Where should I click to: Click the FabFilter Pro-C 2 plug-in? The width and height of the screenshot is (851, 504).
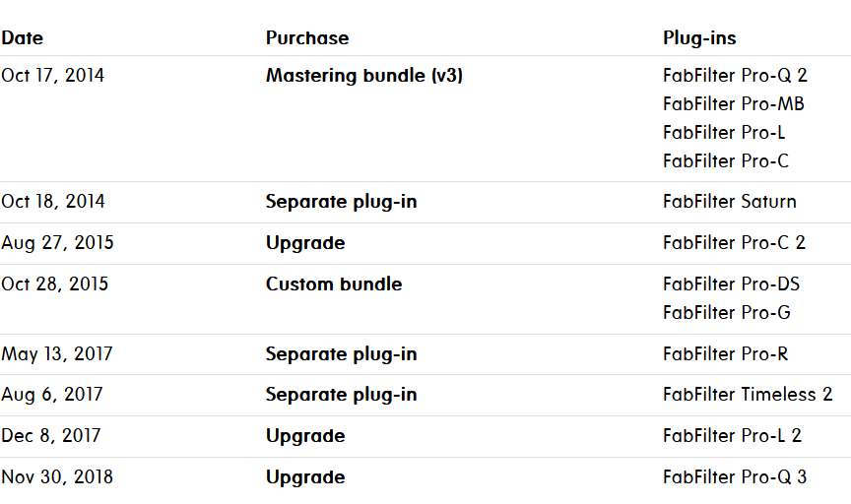click(734, 243)
